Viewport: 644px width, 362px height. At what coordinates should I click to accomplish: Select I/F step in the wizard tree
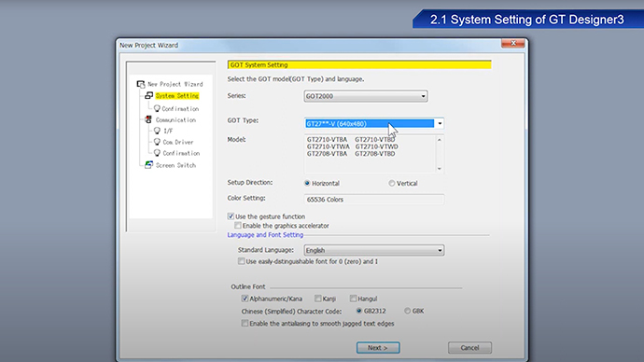[168, 131]
